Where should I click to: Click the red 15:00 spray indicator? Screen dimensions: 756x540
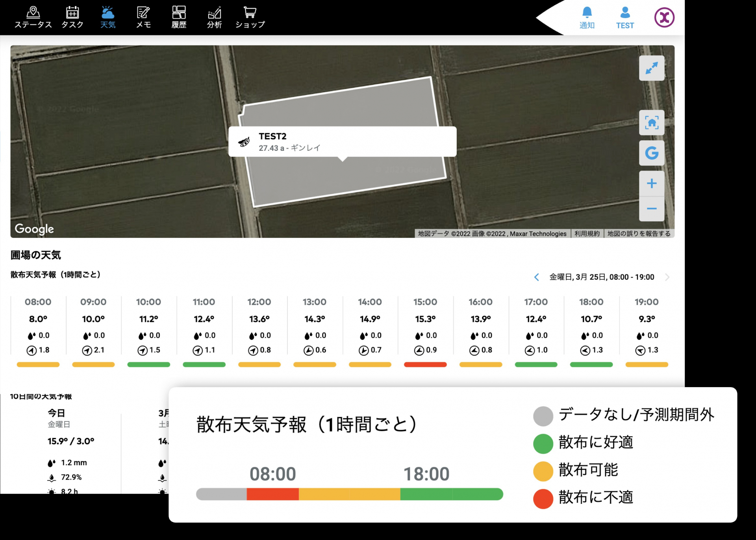click(425, 365)
